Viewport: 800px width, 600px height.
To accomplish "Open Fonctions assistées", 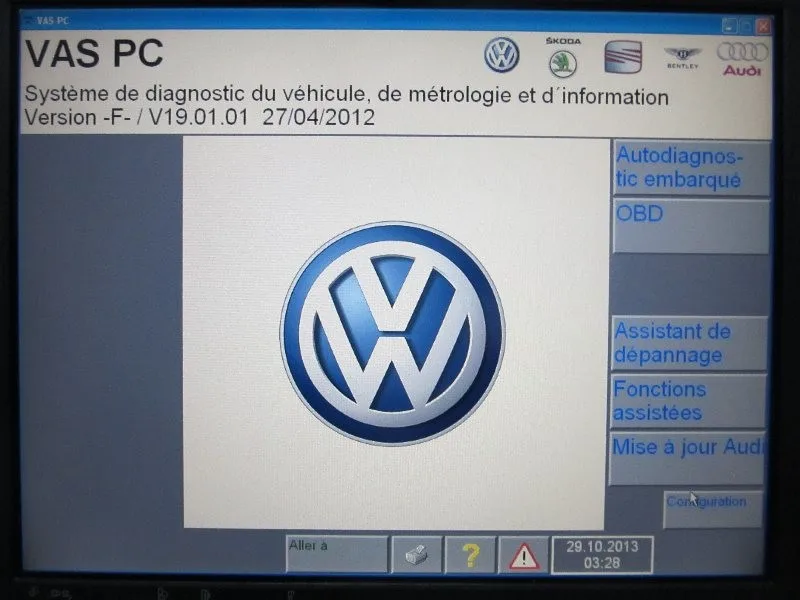I will (x=688, y=401).
